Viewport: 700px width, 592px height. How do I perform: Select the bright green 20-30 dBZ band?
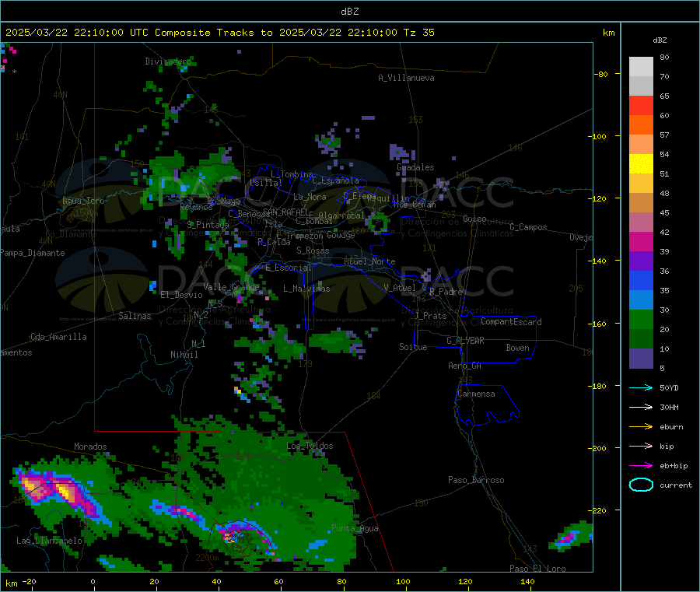pos(641,319)
